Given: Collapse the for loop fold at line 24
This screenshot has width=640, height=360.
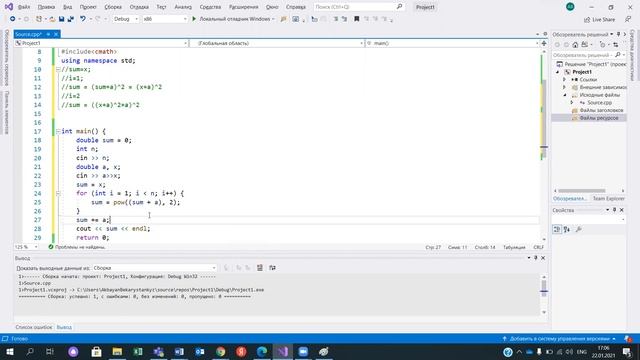Looking at the screenshot, I should [x=58, y=193].
